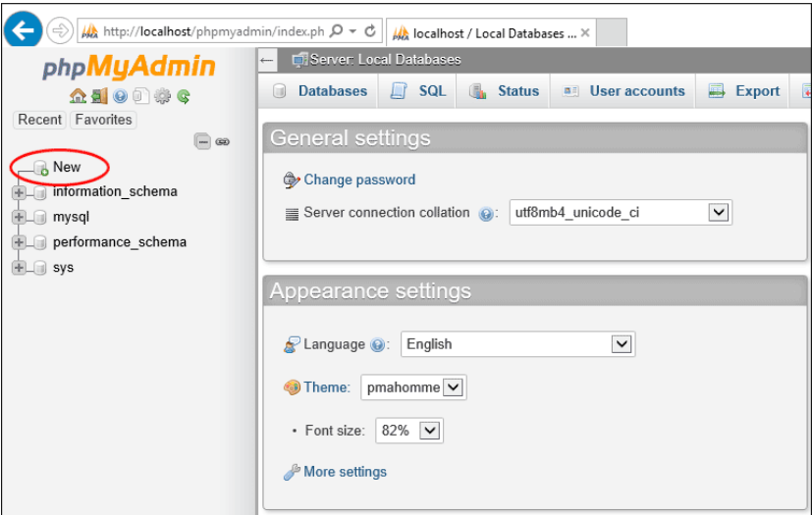Click the Change password link
Image resolution: width=812 pixels, height=515 pixels.
click(x=359, y=180)
